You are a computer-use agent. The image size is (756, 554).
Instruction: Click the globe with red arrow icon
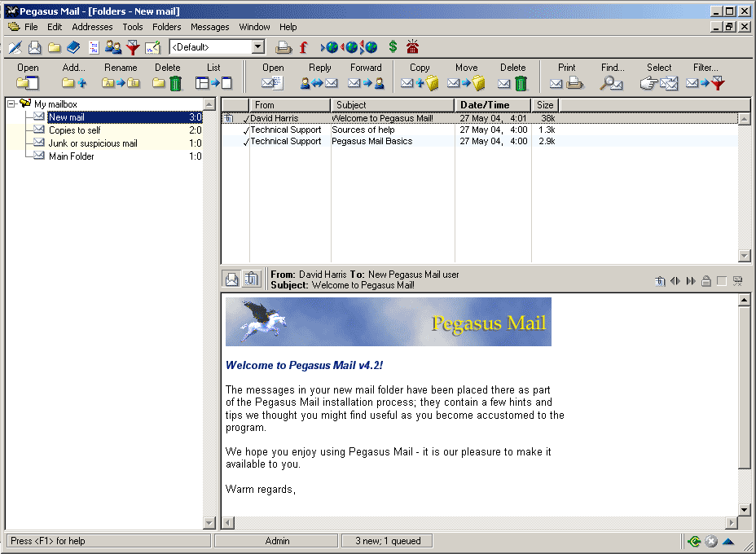(x=349, y=47)
